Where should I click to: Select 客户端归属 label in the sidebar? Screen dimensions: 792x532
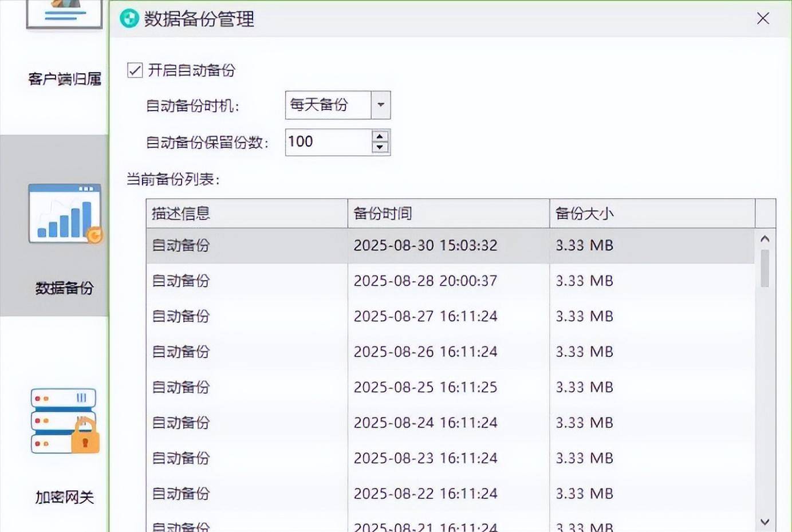coord(65,78)
